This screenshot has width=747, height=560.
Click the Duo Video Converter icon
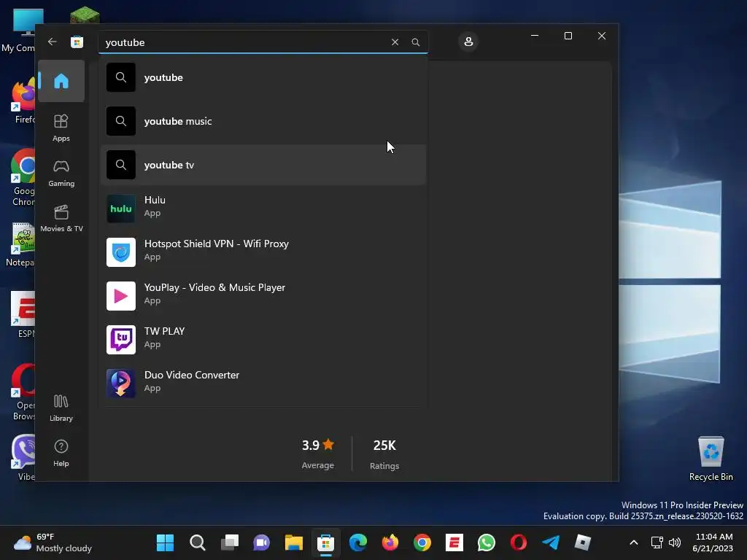click(x=121, y=384)
